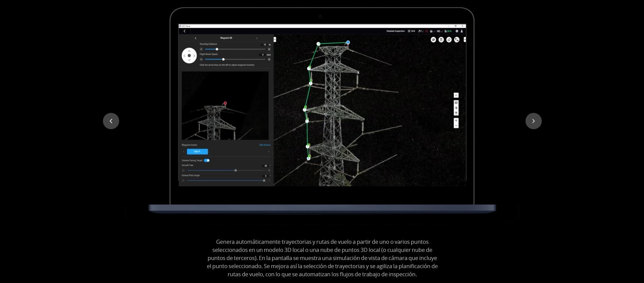Zoom out on the 3D map
This screenshot has height=283, width=644.
tap(456, 126)
